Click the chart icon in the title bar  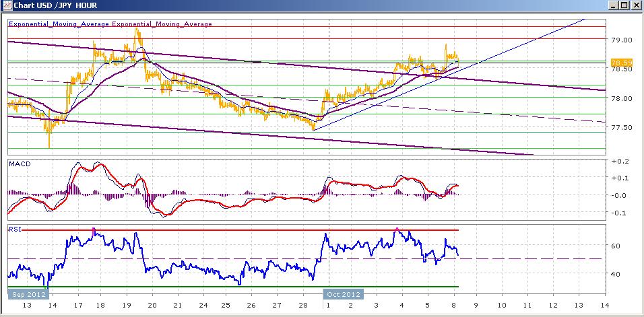point(7,5)
